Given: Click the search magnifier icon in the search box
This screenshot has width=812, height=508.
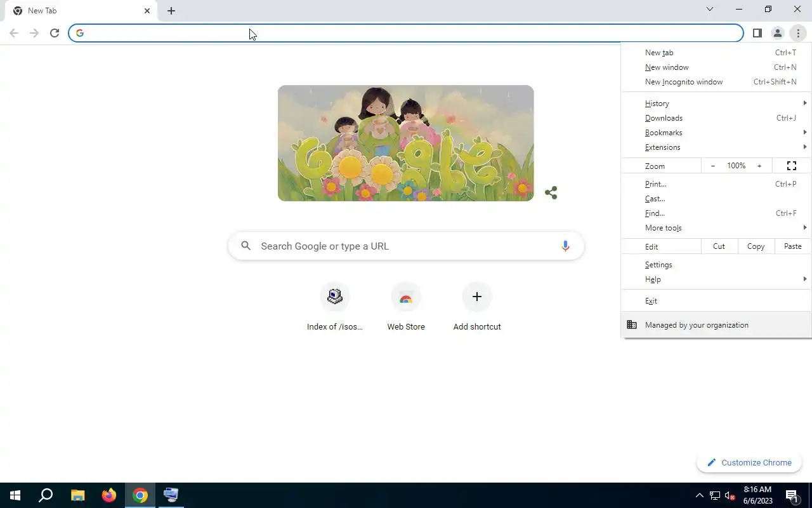Looking at the screenshot, I should pyautogui.click(x=246, y=246).
